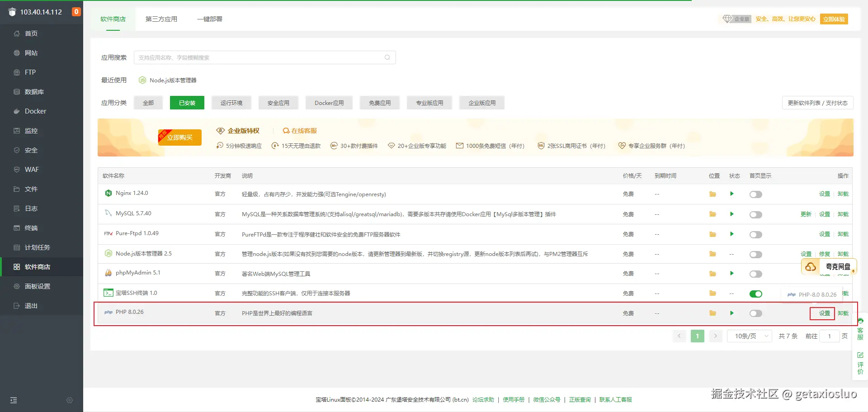868x412 pixels.
Task: Open the phpMyAdmin install folder icon
Action: [x=712, y=274]
